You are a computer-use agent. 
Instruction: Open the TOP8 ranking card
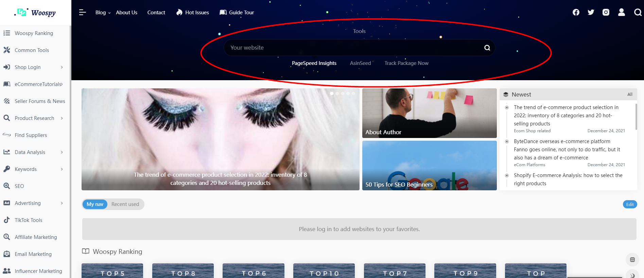[x=183, y=271]
